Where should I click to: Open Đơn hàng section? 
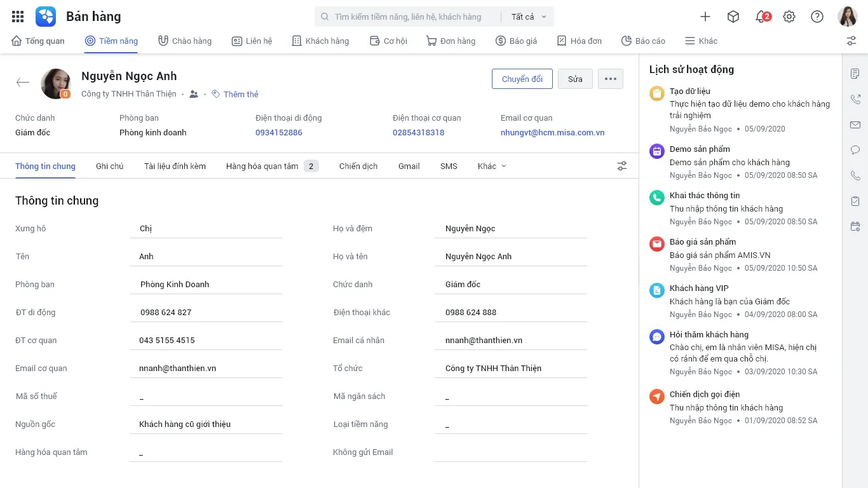[x=451, y=41]
